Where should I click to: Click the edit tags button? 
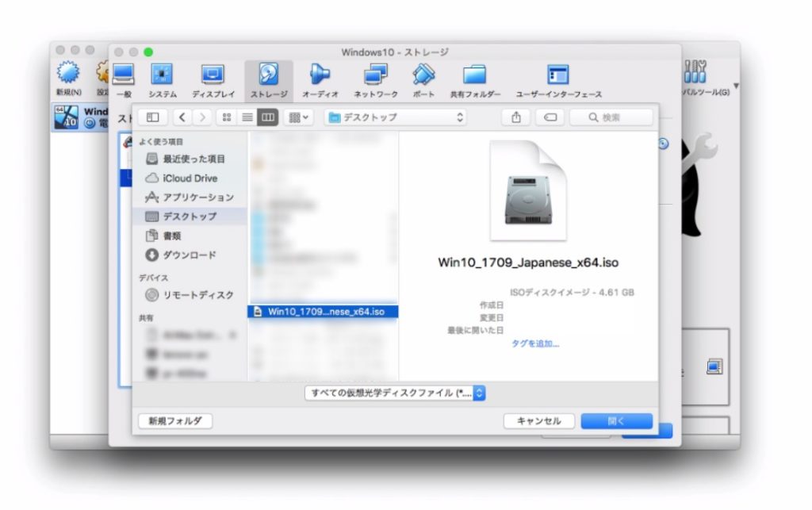550,117
